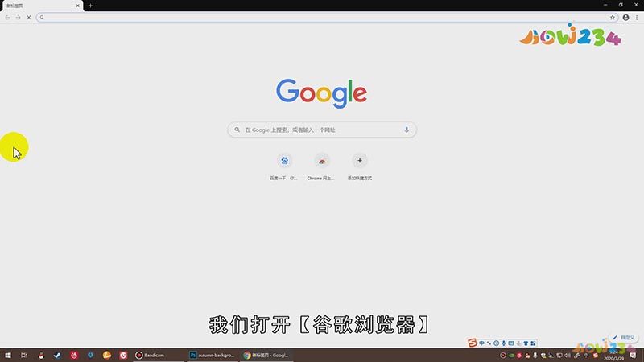Click the Sogou S logo on the IME bar
This screenshot has width=644, height=362.
pyautogui.click(x=473, y=343)
